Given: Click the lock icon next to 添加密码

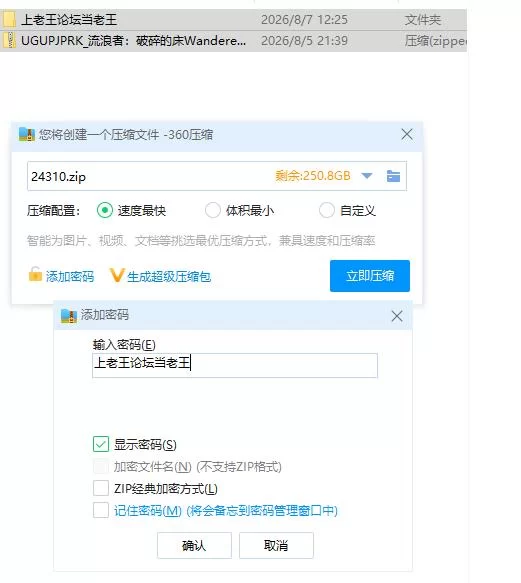Looking at the screenshot, I should (35, 274).
